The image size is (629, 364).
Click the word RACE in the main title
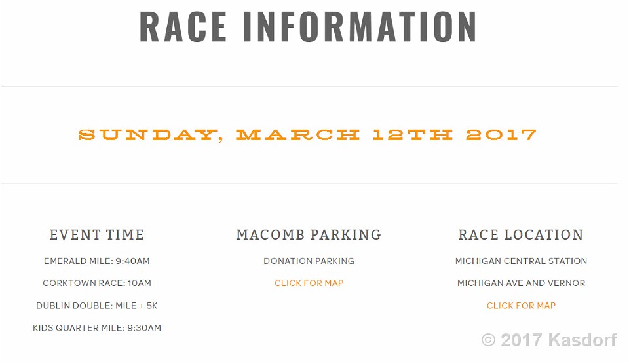[x=183, y=26]
